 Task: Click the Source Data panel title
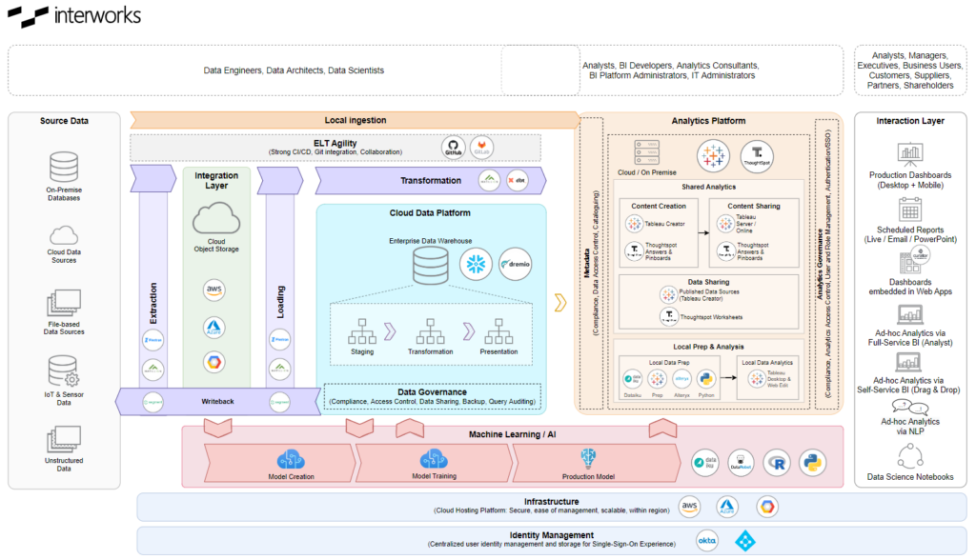point(64,121)
